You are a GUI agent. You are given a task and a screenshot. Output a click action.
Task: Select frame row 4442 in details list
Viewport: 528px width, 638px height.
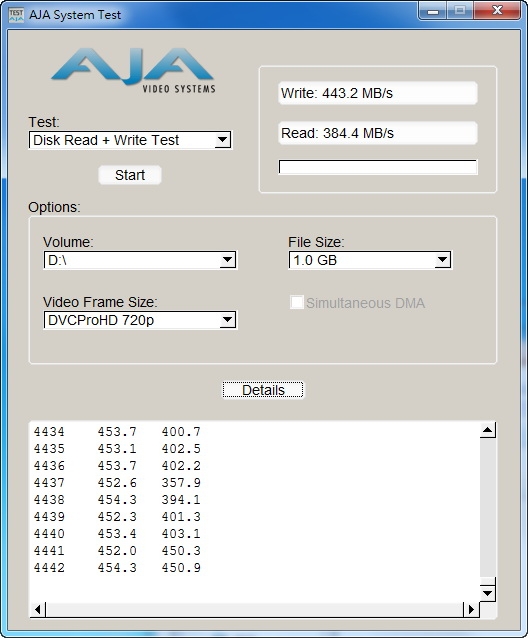[x=117, y=568]
